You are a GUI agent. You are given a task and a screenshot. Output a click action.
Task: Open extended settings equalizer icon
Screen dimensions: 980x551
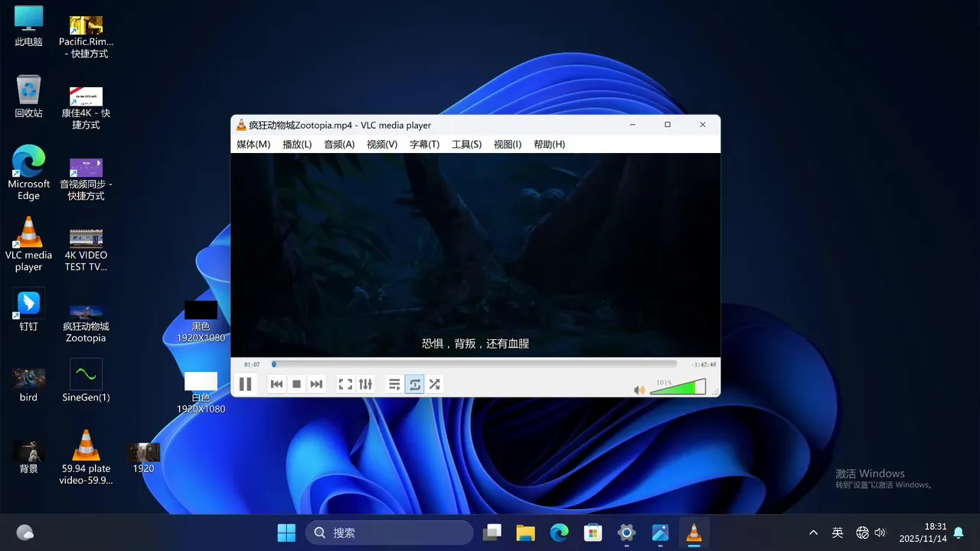365,384
